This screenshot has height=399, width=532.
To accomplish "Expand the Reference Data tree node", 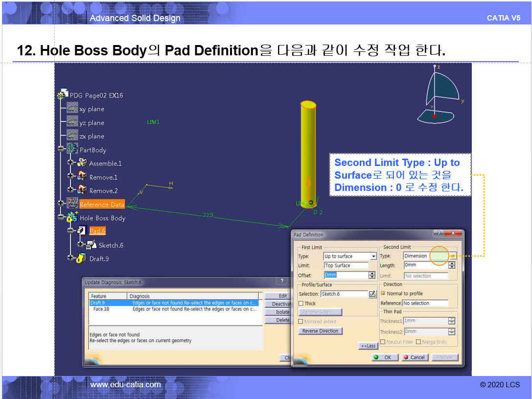I will [61, 203].
